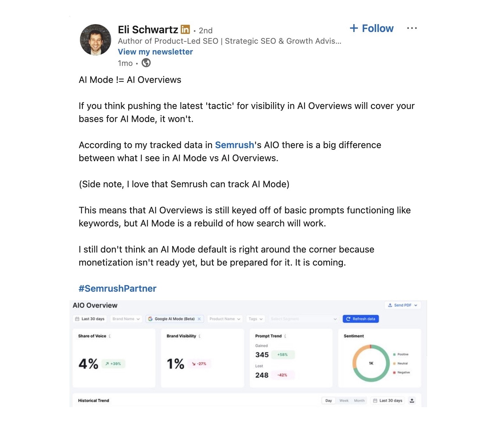This screenshot has height=430, width=504.
Task: Click the export icon in Historical Trend
Action: click(x=412, y=401)
